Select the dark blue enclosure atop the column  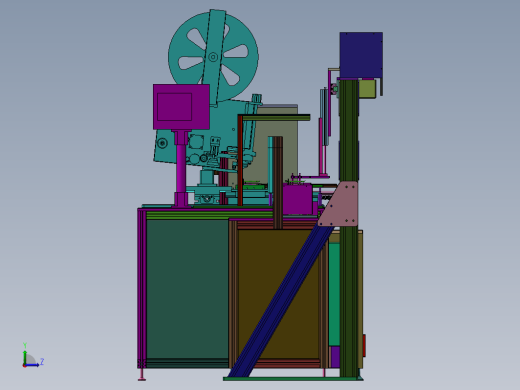pyautogui.click(x=361, y=55)
